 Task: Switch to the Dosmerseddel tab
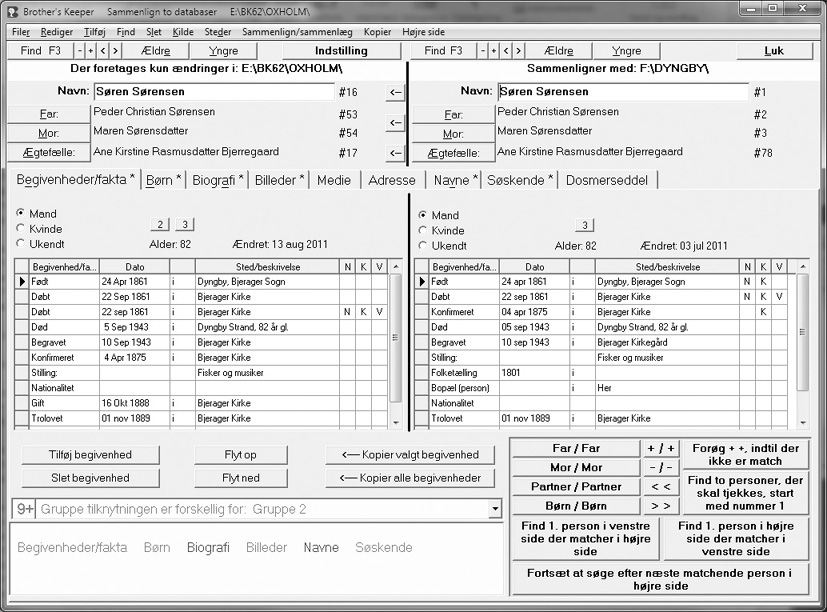click(607, 180)
